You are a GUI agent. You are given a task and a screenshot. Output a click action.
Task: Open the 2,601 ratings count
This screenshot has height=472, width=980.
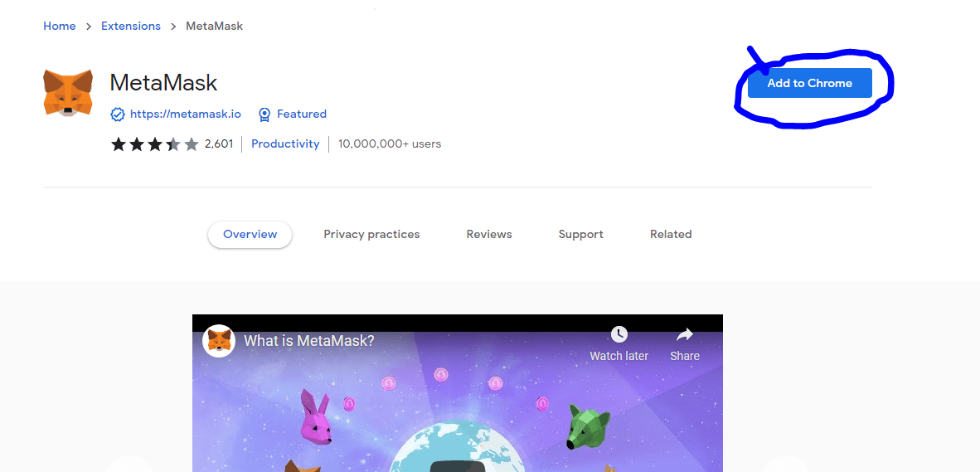219,144
